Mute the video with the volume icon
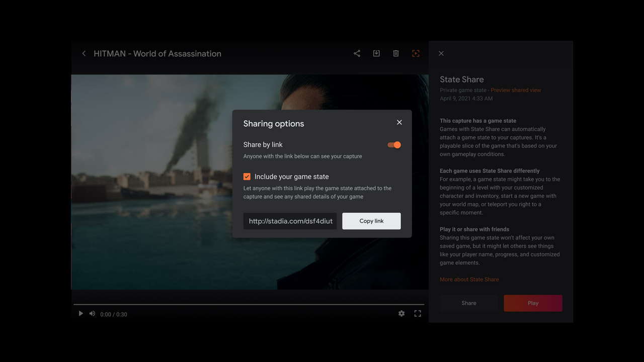The width and height of the screenshot is (644, 362). [93, 314]
